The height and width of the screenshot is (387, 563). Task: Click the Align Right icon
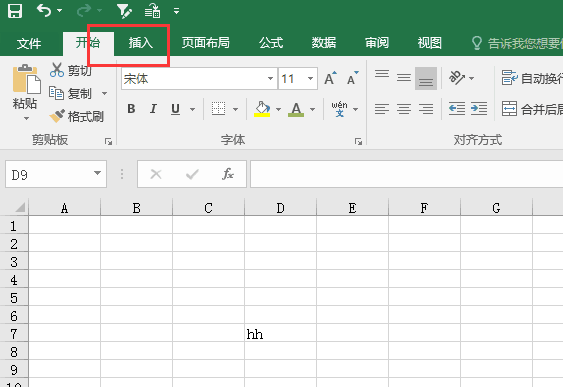[x=426, y=109]
